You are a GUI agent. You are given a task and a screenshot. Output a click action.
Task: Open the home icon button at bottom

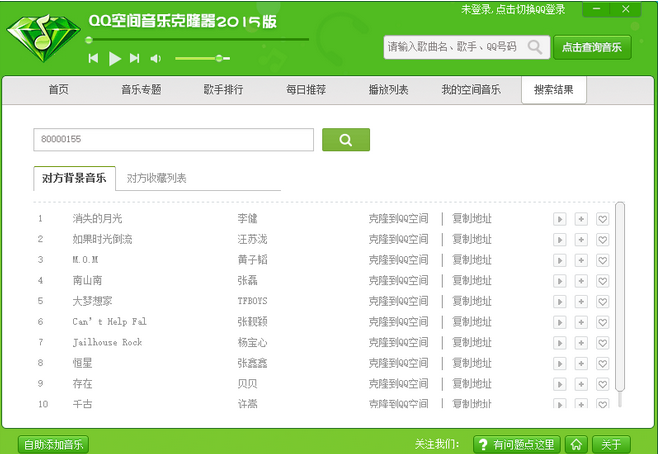[576, 444]
